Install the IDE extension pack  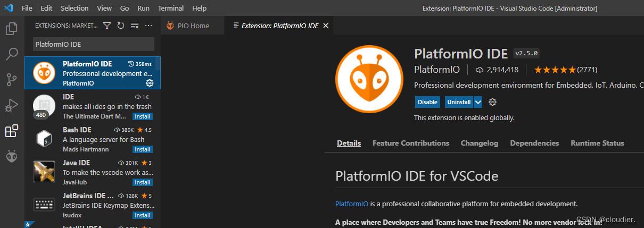(142, 116)
